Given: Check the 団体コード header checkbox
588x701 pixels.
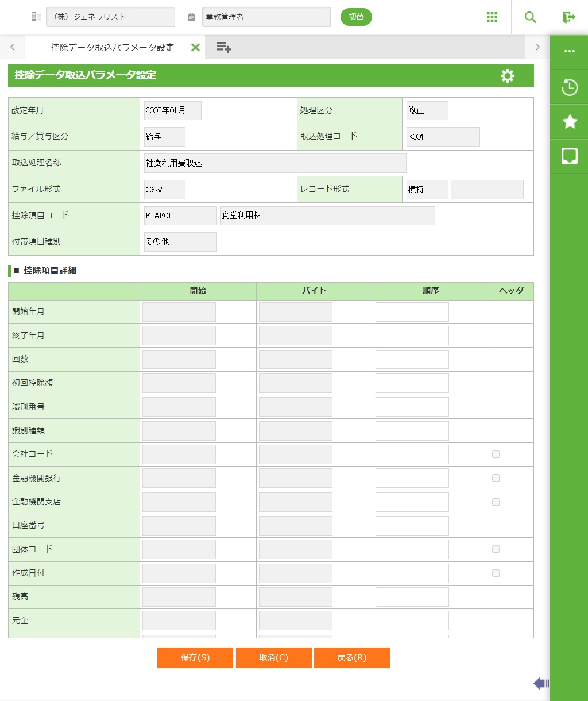Looking at the screenshot, I should (496, 549).
